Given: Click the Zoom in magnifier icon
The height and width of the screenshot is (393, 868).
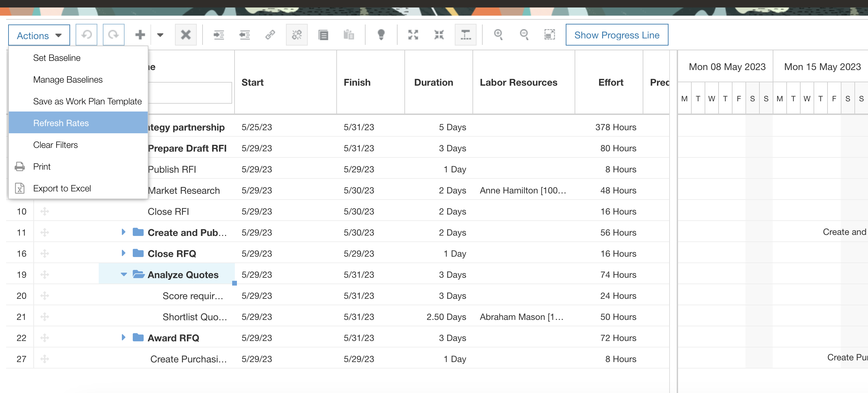Looking at the screenshot, I should coord(498,35).
